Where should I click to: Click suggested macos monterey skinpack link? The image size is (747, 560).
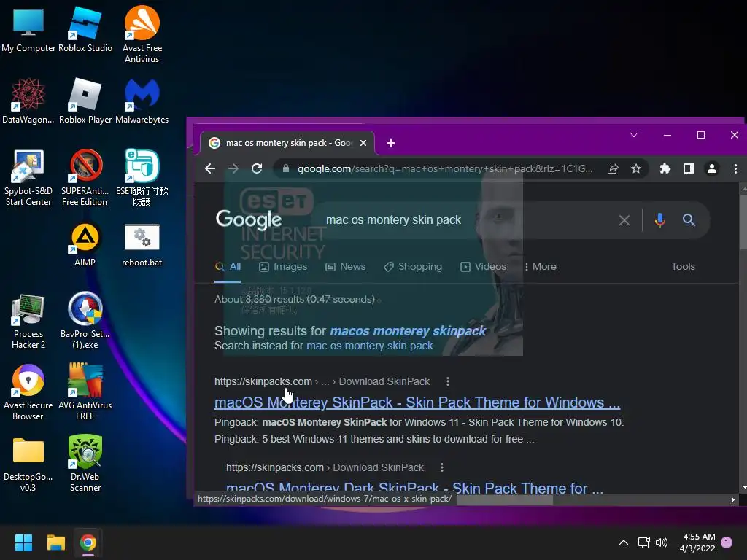tap(408, 330)
